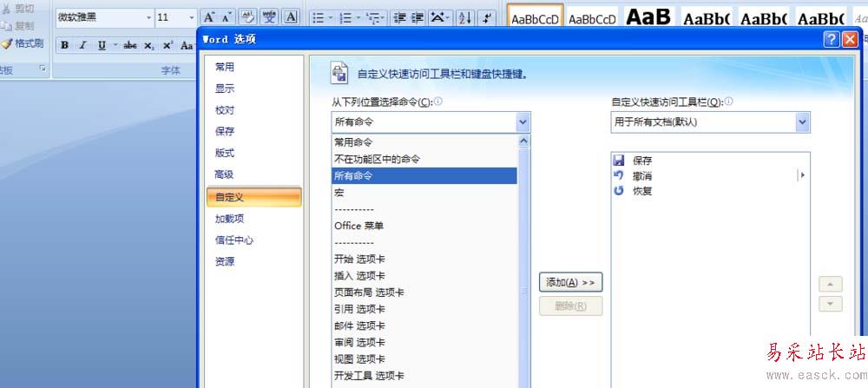Expand the Undo item's submenu arrow
Screen dimensions: 868x388
[x=802, y=175]
